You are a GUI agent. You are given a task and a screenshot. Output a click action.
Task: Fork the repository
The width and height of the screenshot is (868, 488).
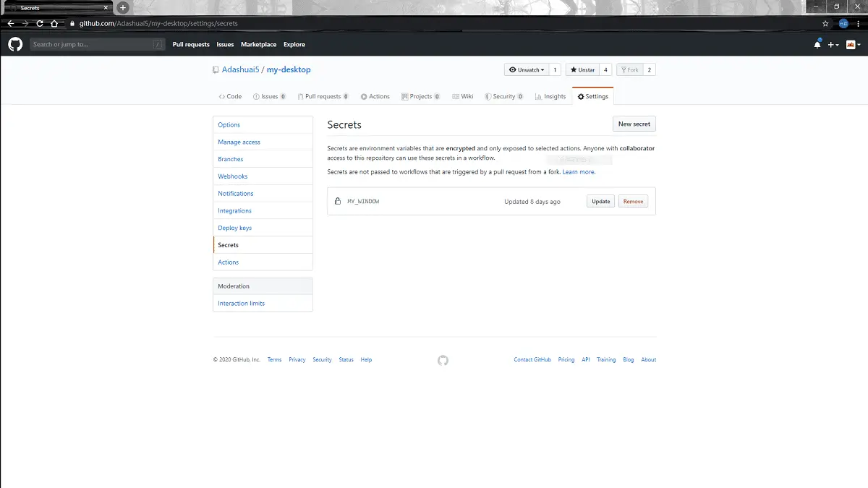pyautogui.click(x=629, y=70)
